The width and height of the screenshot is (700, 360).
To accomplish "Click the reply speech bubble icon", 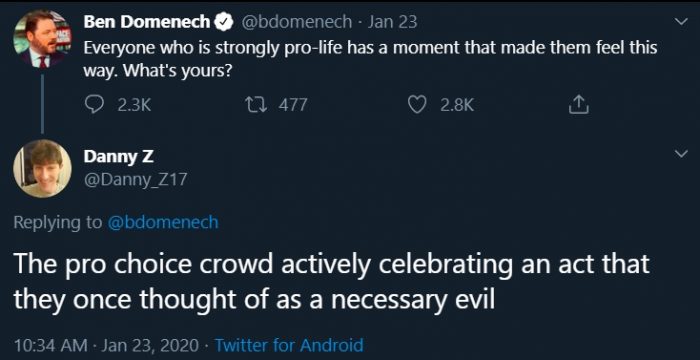I will [93, 105].
